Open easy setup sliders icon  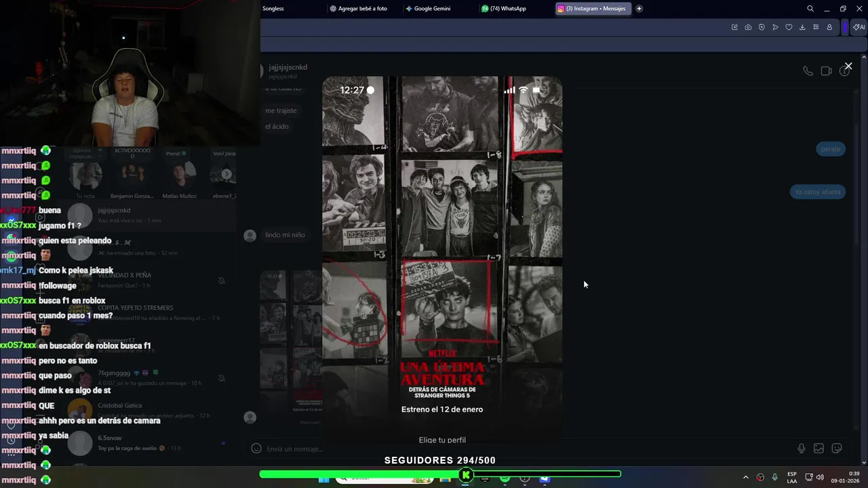816,27
